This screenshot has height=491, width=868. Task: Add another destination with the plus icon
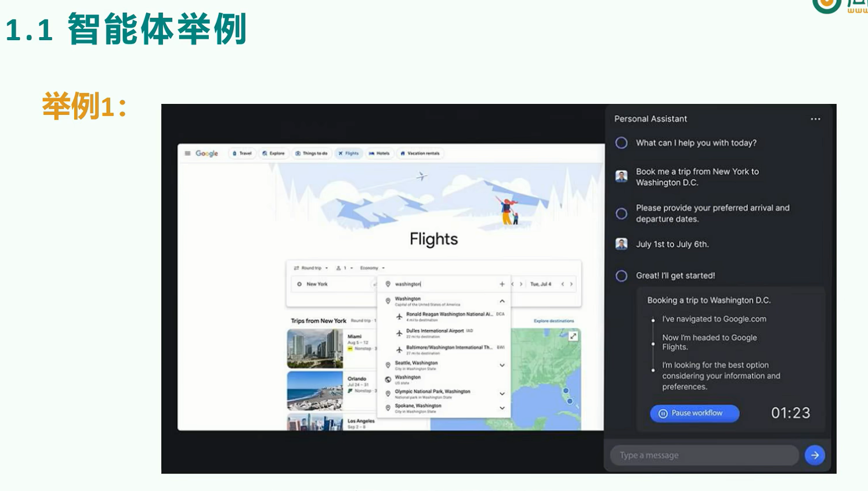coord(502,284)
